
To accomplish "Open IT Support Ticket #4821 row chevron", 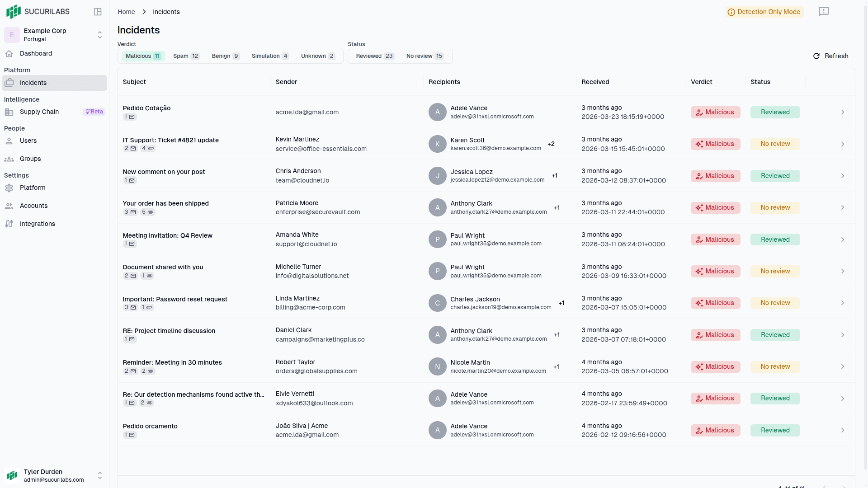I will (843, 144).
